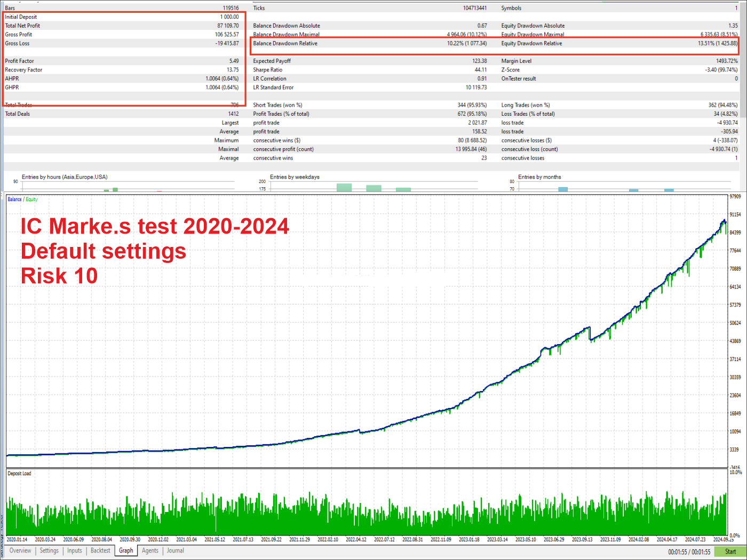747x560 pixels.
Task: Click the Deposit Load label
Action: pos(19,474)
